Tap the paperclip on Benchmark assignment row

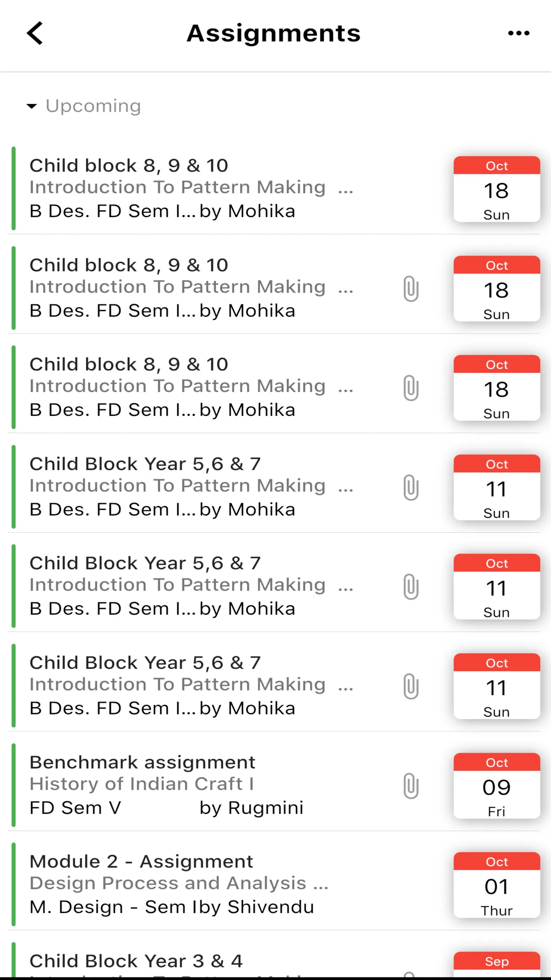[x=410, y=786]
